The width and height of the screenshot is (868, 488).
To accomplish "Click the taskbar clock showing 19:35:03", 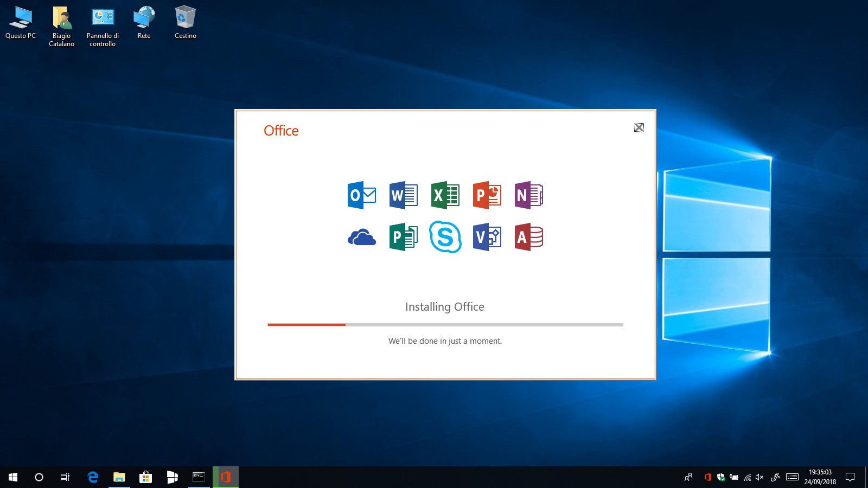I will [820, 477].
